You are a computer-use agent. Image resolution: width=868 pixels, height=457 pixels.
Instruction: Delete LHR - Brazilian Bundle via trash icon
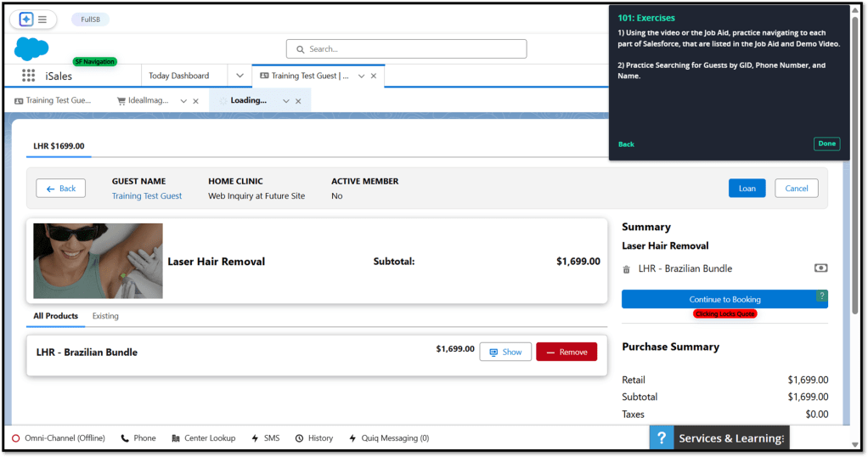[x=627, y=269]
